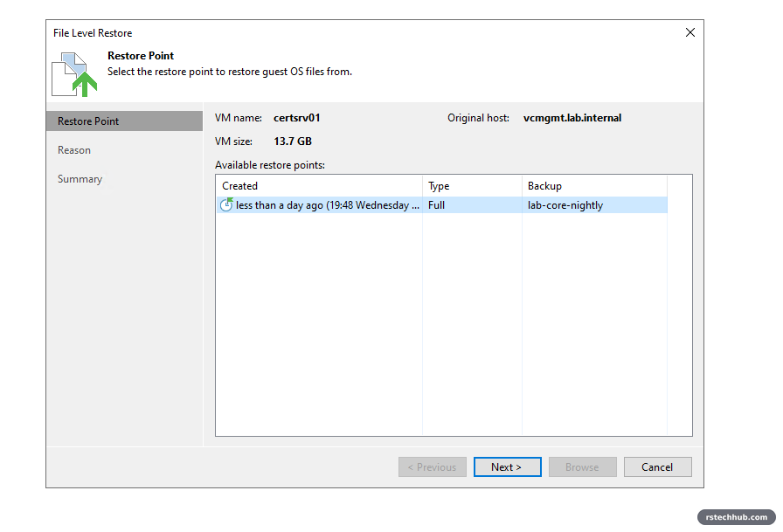
Task: Select the Restore Point wizard step
Action: click(124, 121)
